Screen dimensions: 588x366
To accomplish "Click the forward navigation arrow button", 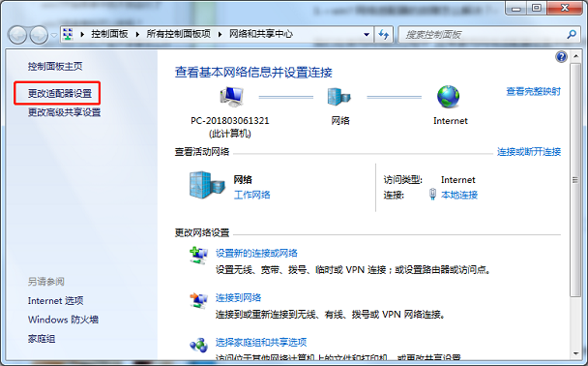I will point(39,35).
